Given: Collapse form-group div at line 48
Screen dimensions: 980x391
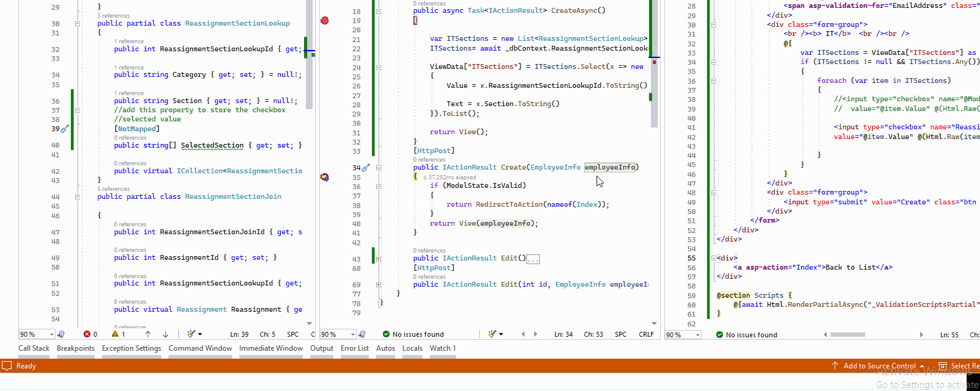Looking at the screenshot, I should (x=713, y=193).
